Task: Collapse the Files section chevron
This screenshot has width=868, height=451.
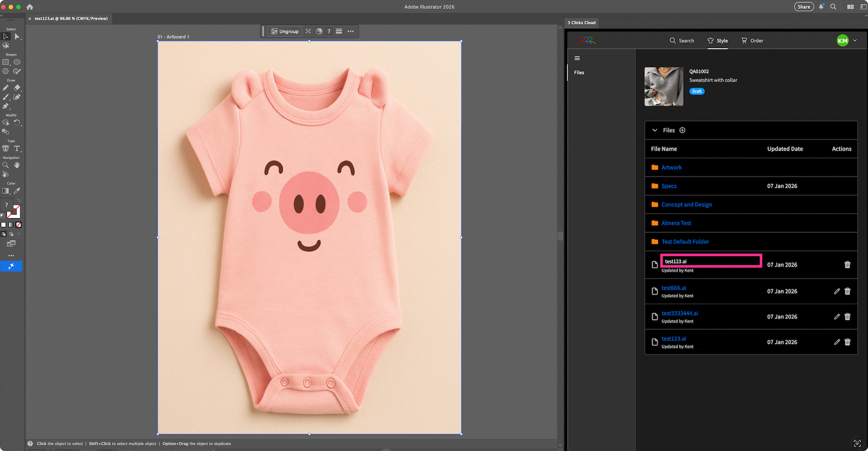Action: tap(655, 130)
